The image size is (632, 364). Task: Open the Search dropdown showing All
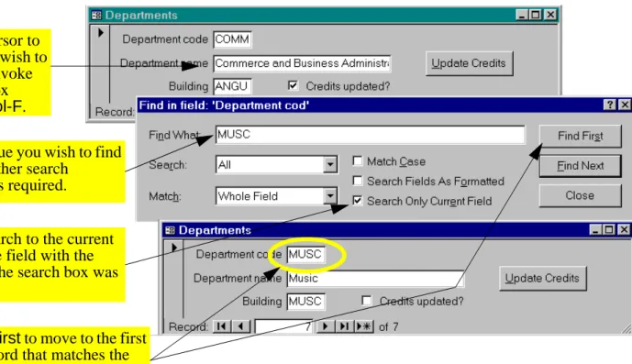[330, 164]
